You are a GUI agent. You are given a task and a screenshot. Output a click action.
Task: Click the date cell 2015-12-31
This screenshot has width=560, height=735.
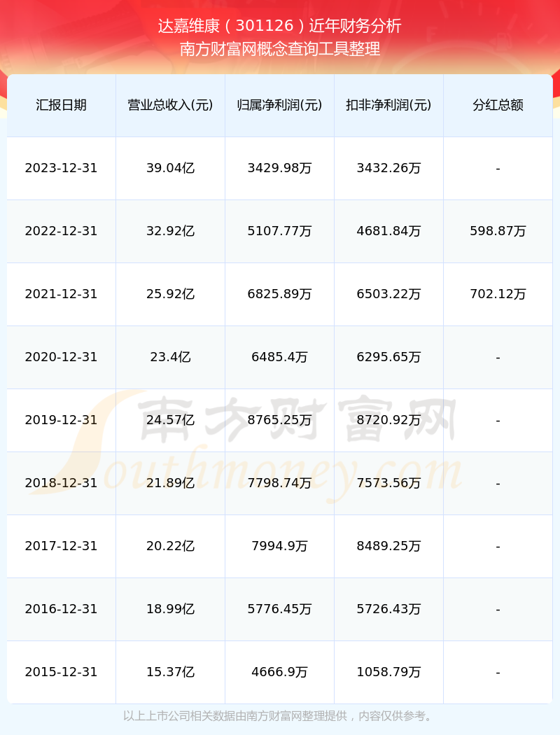pos(62,672)
